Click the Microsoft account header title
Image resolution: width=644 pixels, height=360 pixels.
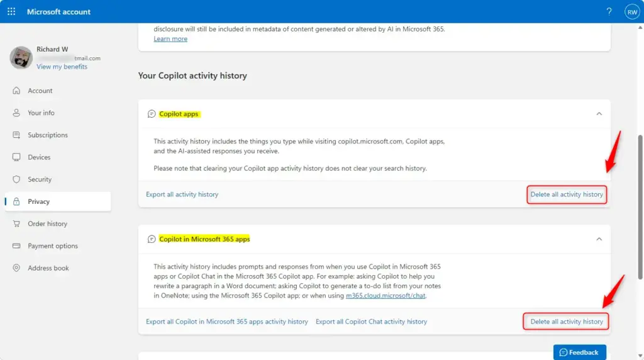pyautogui.click(x=58, y=12)
